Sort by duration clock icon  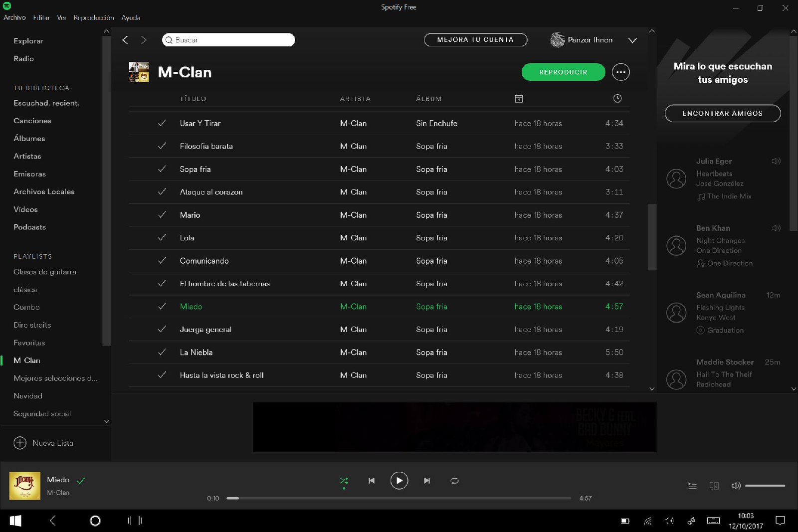click(x=617, y=99)
